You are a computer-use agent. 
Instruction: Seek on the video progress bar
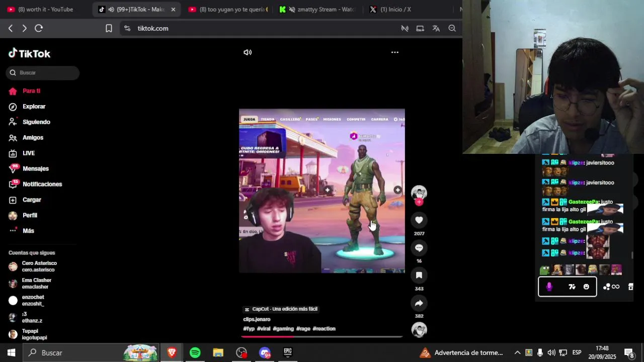pos(322,336)
